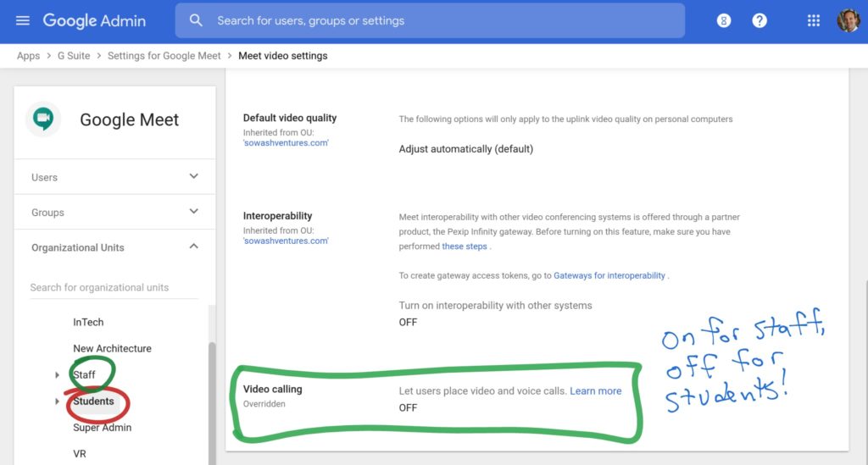Viewport: 868px width, 465px height.
Task: Focus the search users, groups or settings field
Action: (x=430, y=20)
